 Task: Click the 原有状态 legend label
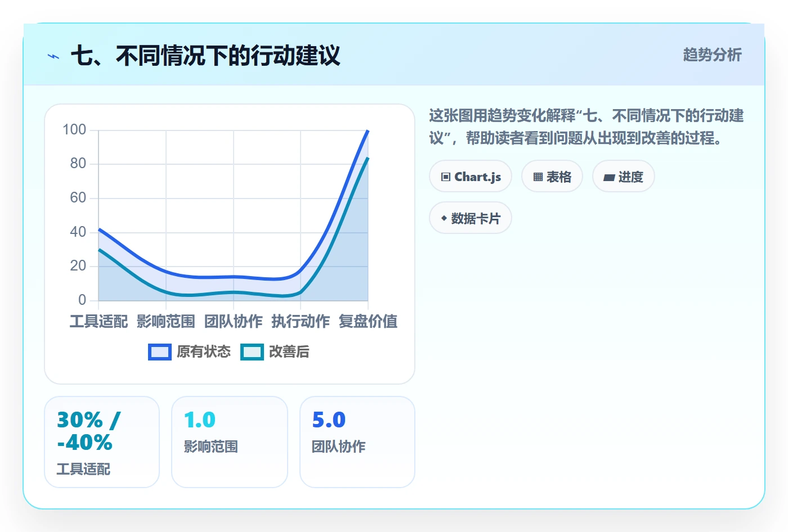pos(204,352)
